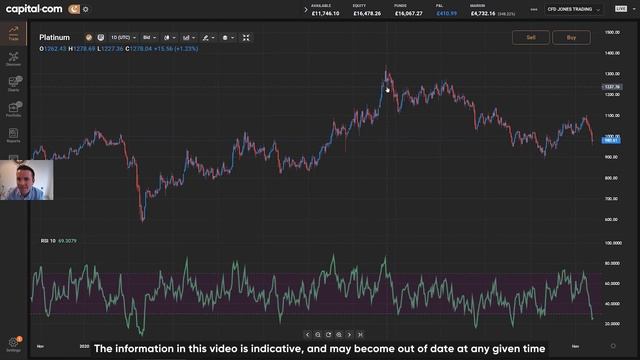The image size is (640, 360).
Task: Open the chart settings dropdown
Action: (x=228, y=38)
